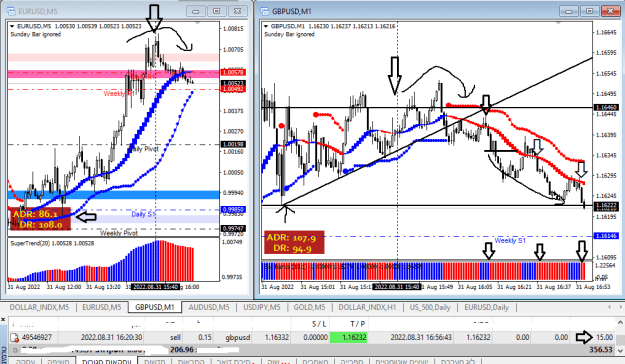Viewport: 625px width, 364px height.
Task: Open the חדשות terminal tab
Action: [155, 361]
